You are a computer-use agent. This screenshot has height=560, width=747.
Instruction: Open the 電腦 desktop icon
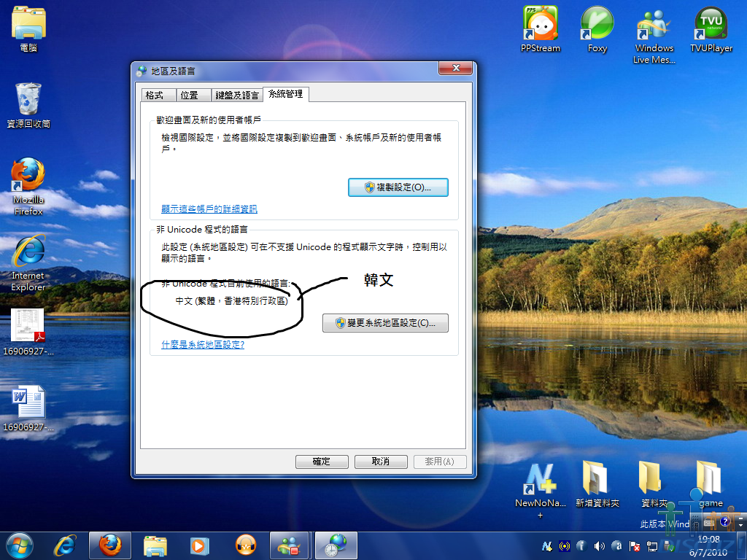pos(28,28)
